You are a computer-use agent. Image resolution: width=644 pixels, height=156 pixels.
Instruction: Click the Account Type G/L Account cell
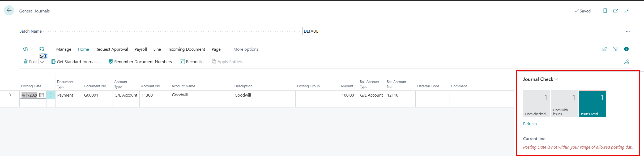pos(126,95)
